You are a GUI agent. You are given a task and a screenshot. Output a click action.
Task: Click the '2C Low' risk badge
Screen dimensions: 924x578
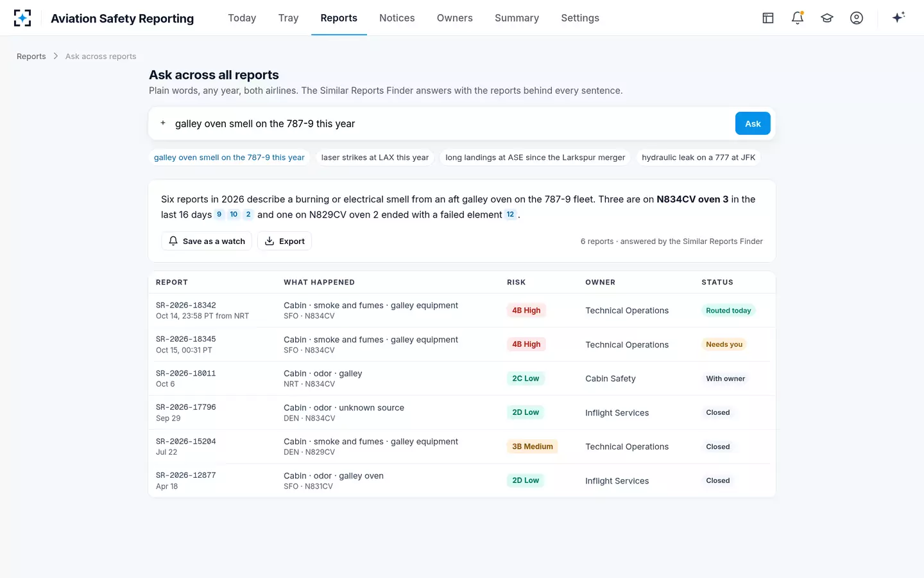click(x=526, y=378)
